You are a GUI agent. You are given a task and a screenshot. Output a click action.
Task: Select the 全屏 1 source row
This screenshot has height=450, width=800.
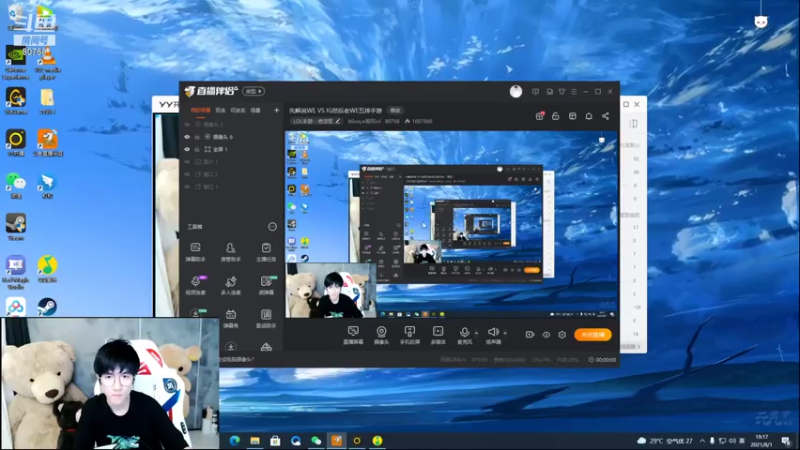232,149
